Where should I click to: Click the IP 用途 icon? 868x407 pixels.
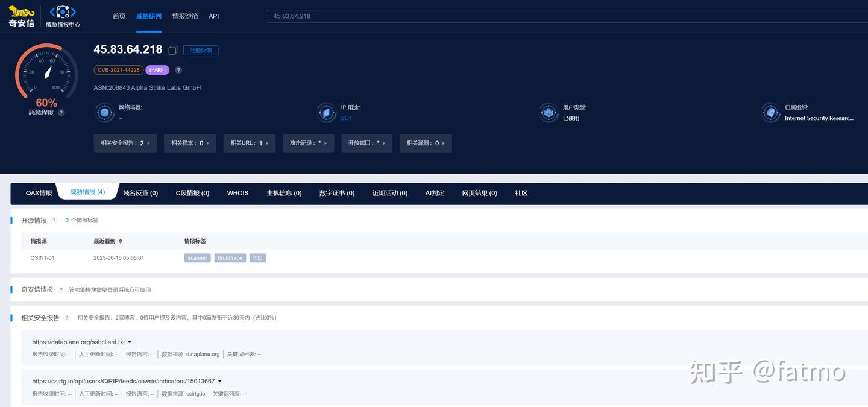point(327,113)
